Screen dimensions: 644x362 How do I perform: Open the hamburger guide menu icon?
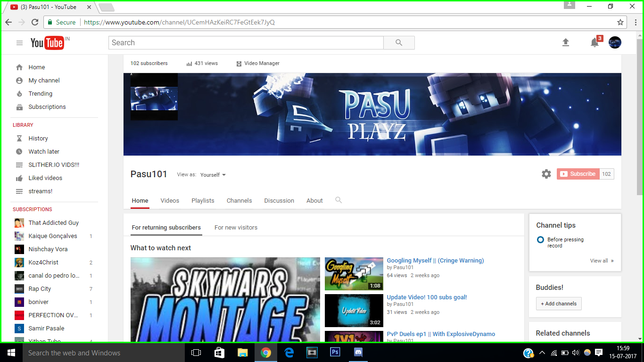click(x=19, y=43)
